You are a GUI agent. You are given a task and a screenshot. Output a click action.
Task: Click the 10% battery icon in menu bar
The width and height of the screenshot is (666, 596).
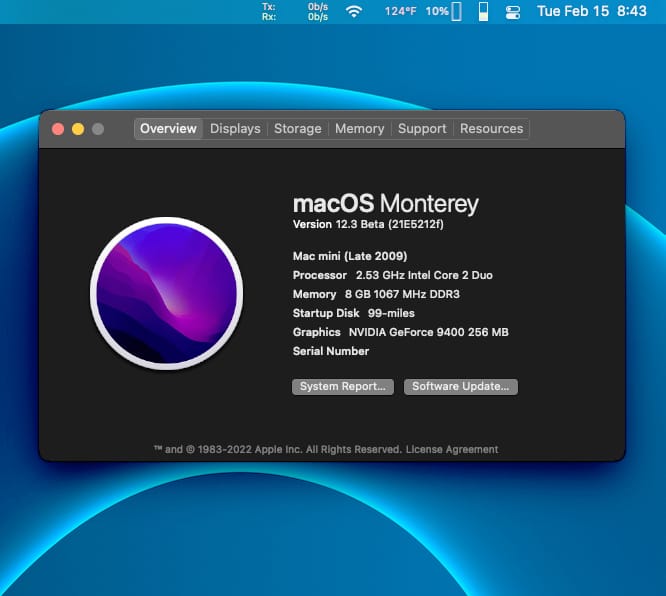point(443,11)
